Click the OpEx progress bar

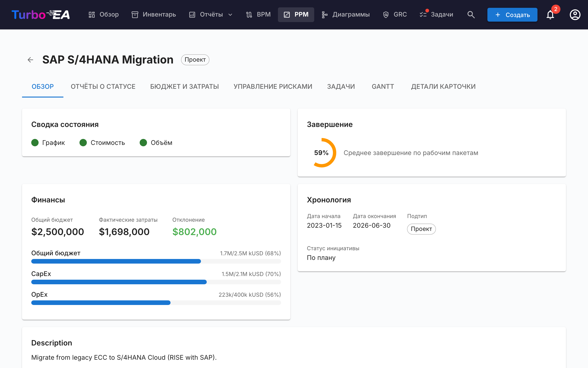pyautogui.click(x=156, y=303)
